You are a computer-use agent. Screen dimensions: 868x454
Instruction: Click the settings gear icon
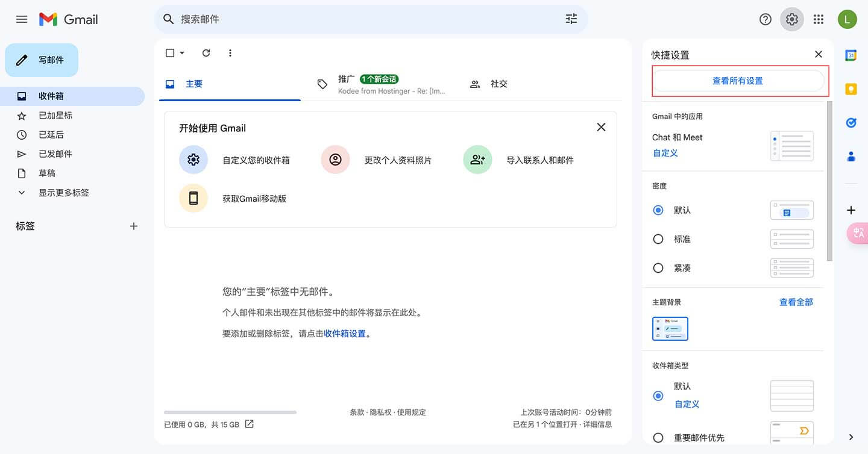(792, 19)
